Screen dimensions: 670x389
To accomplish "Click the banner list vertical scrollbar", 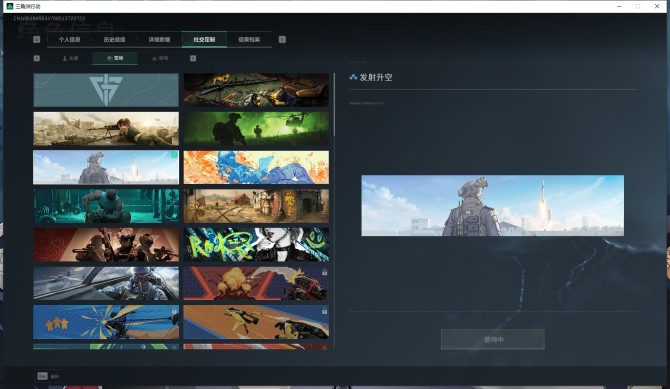I will click(334, 105).
